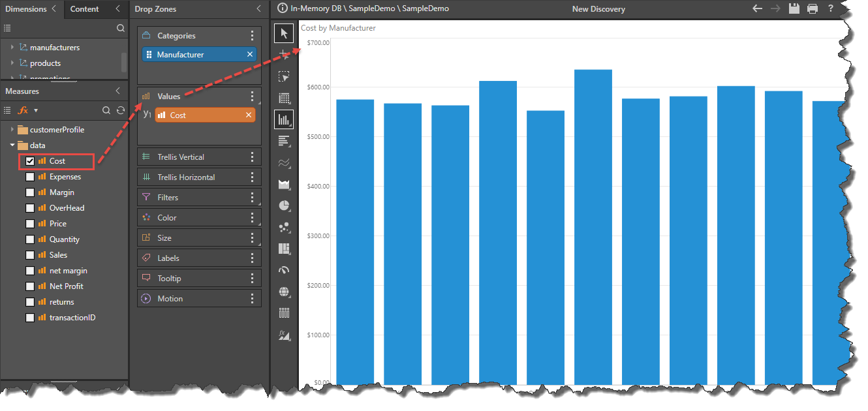
Task: Click the Save disk icon
Action: click(794, 9)
